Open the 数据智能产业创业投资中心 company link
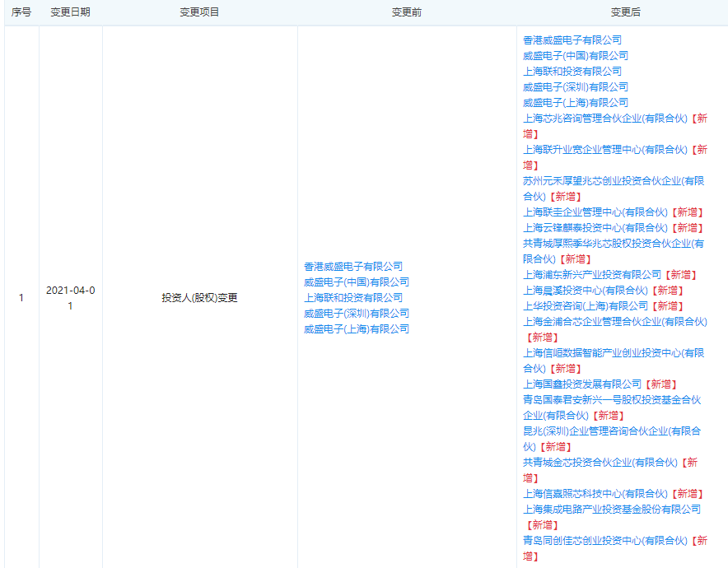The image size is (728, 568). point(614,361)
